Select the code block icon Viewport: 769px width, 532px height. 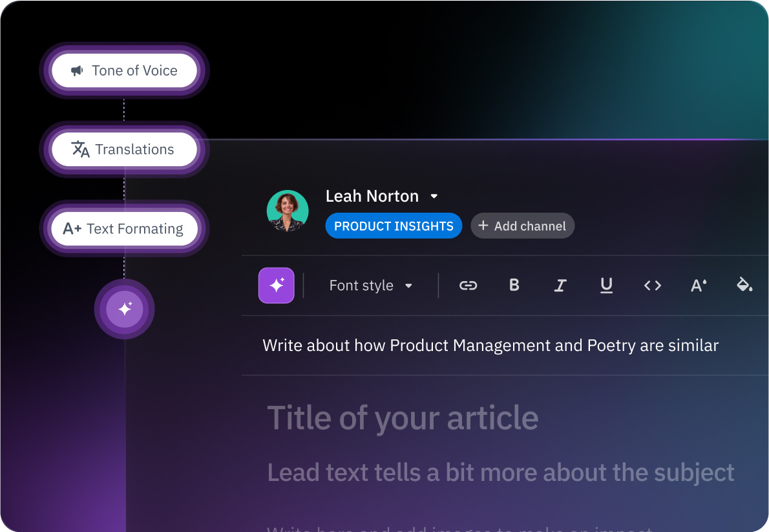click(652, 285)
